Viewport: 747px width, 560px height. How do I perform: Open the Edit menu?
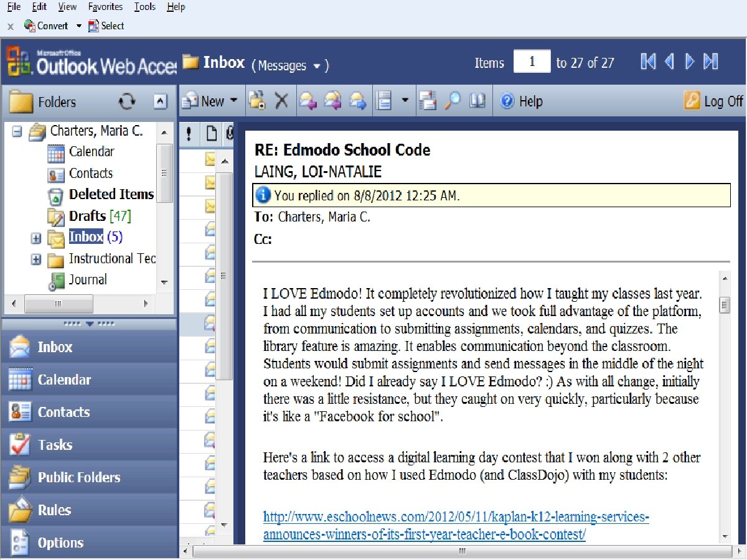[x=39, y=7]
